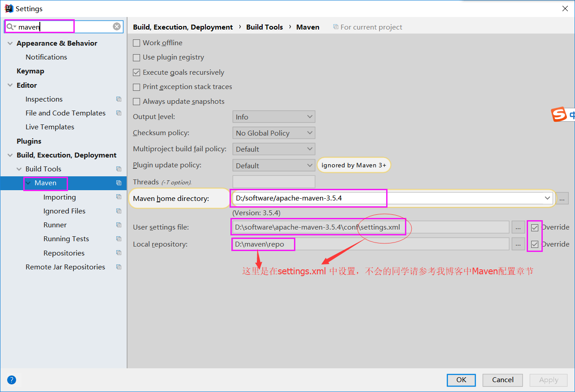The image size is (575, 392).
Task: Click the User settings file path field
Action: 371,227
